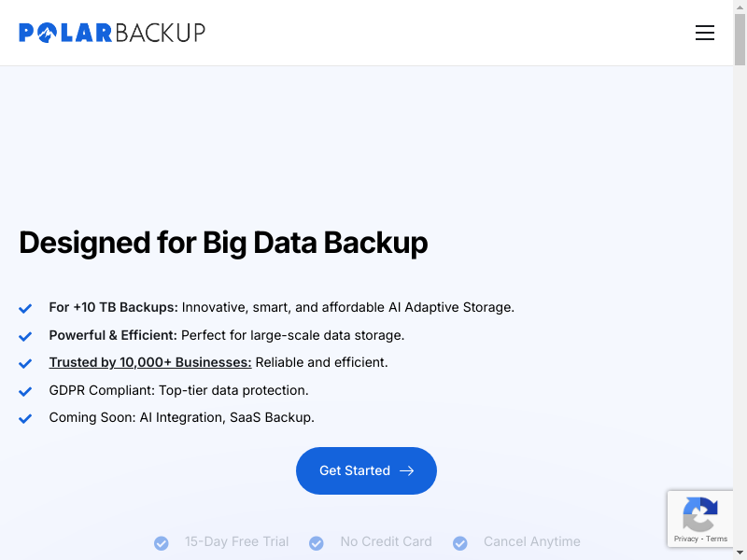This screenshot has width=747, height=560.
Task: Click the Polar Backup logo
Action: [x=112, y=33]
